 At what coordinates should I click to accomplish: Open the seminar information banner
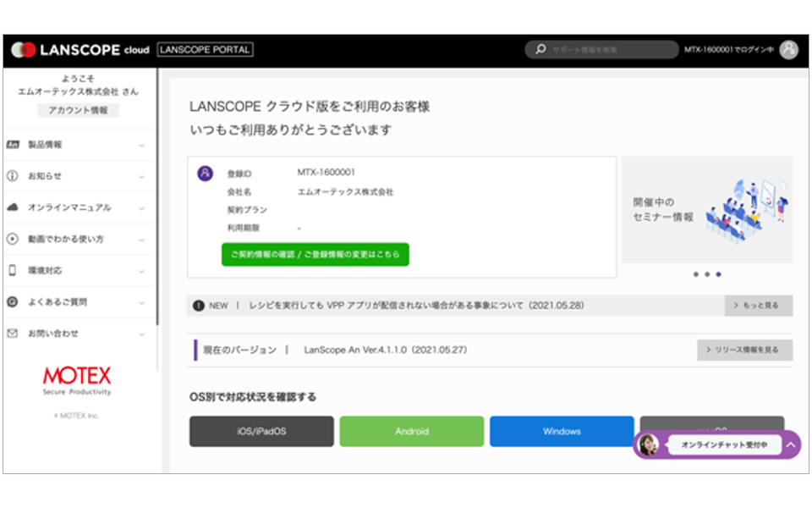(707, 209)
